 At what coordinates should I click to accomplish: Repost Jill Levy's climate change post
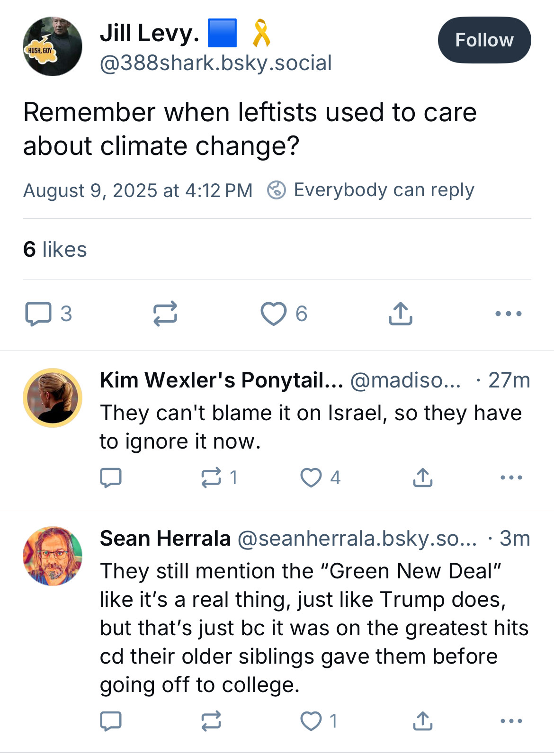[x=165, y=314]
